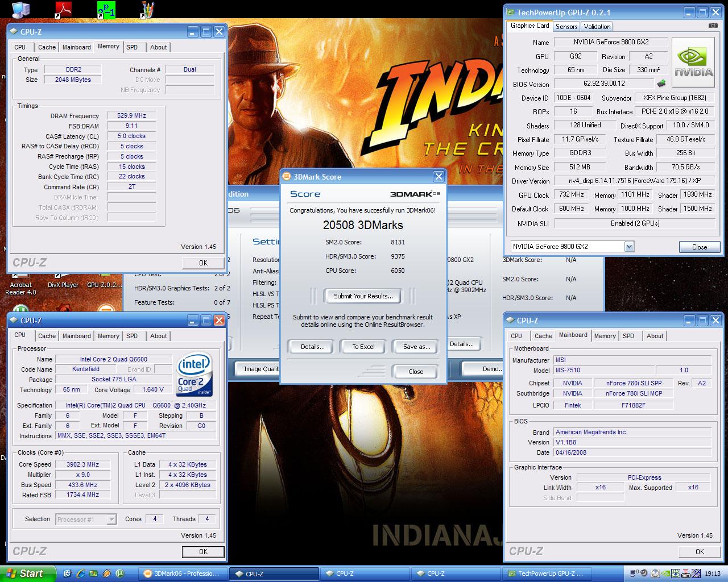The width and height of the screenshot is (728, 582).
Task: Click Close button in GPU-Z window
Action: coord(700,247)
